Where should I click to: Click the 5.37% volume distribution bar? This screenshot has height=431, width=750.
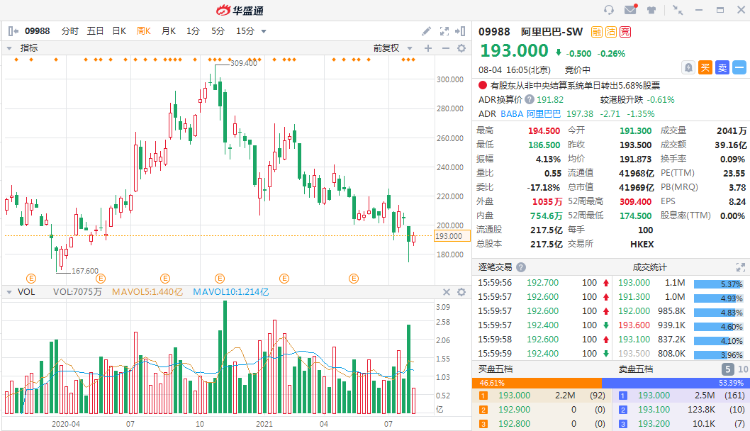tap(718, 284)
